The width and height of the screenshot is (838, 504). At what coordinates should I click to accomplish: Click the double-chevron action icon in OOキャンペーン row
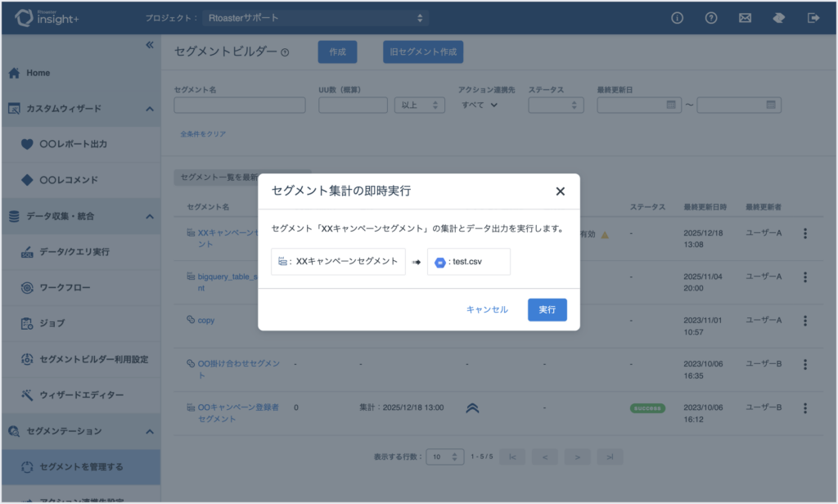(472, 408)
